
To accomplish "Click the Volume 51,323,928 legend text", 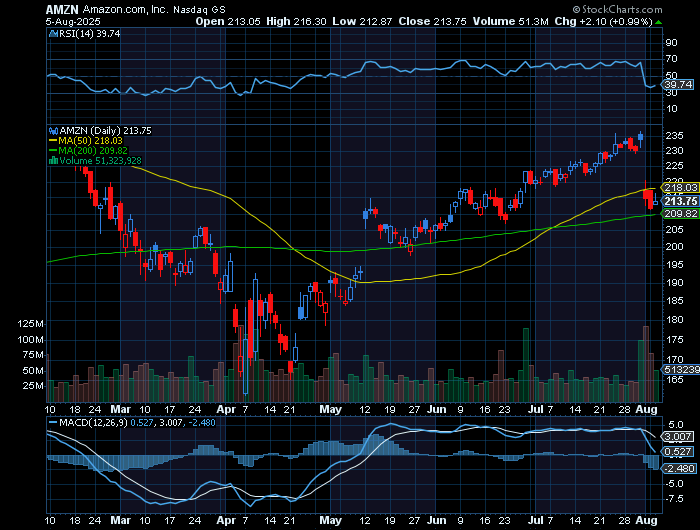I will pyautogui.click(x=100, y=161).
